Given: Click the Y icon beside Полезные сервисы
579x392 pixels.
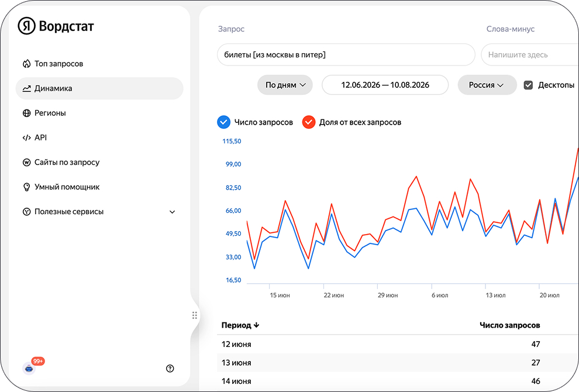Looking at the screenshot, I should 26,212.
